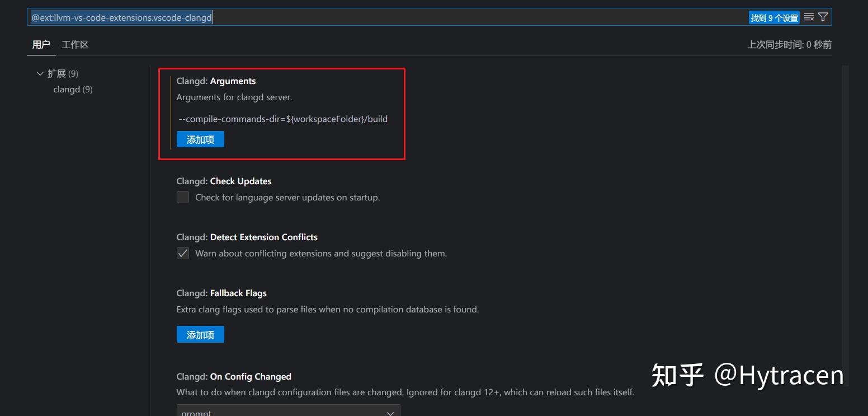Collapse the 扩展 (9) tree section

point(40,73)
